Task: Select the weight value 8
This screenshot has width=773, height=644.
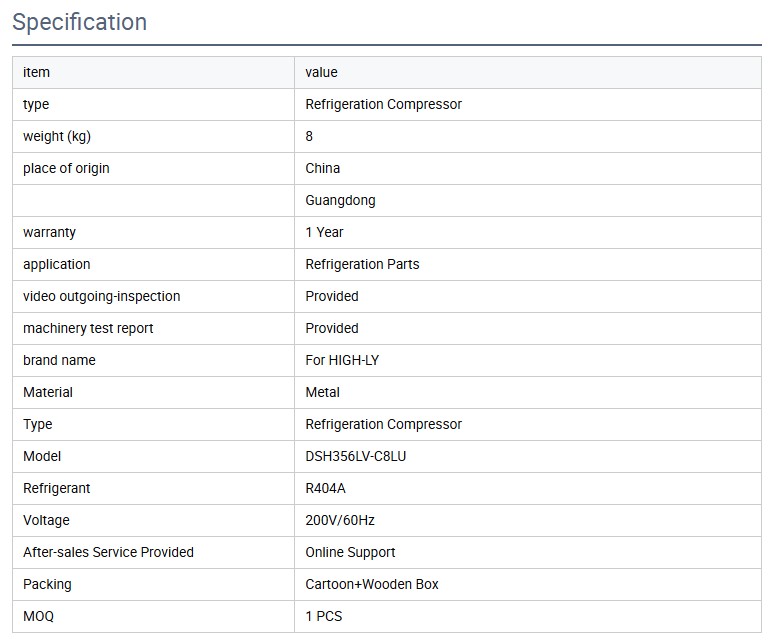Action: (x=309, y=136)
